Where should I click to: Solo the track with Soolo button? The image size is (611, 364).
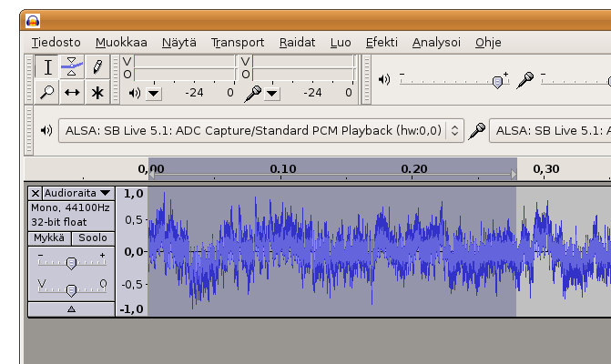coord(92,238)
